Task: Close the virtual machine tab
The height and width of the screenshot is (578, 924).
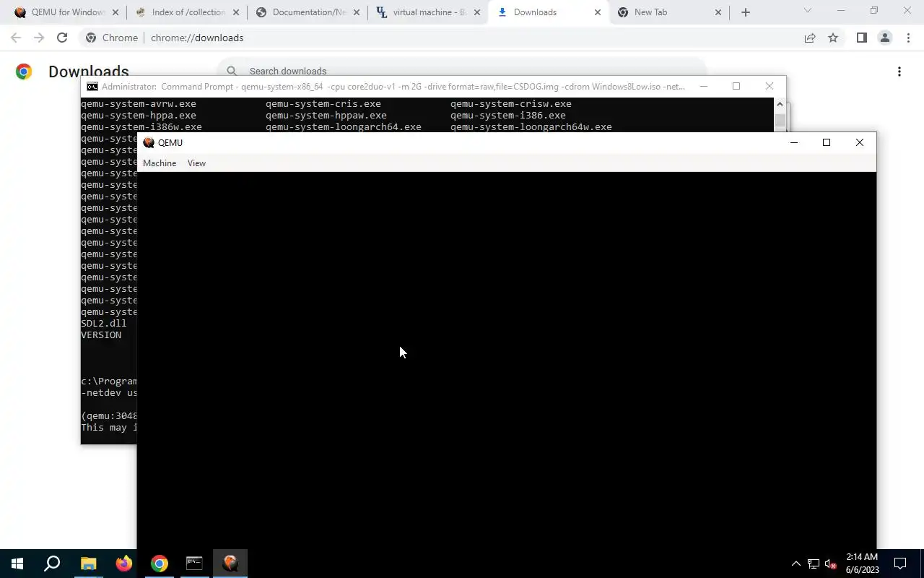Action: (476, 12)
